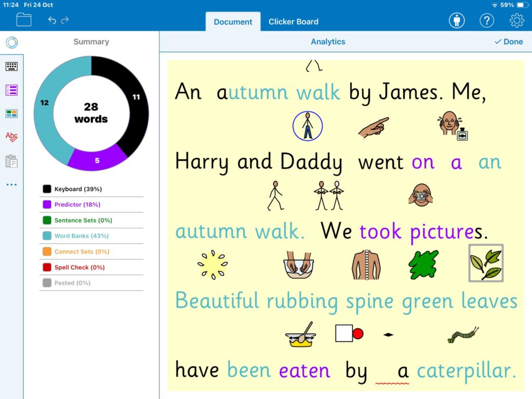The image size is (532, 399).
Task: Expand the three-dot more options
Action: coord(11,184)
